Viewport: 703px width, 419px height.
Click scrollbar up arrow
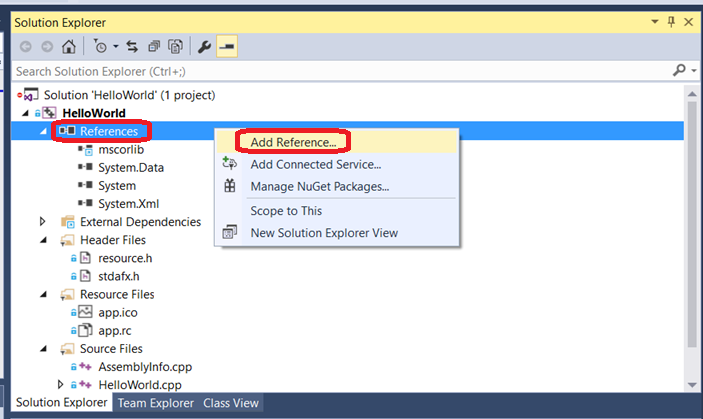tap(692, 94)
